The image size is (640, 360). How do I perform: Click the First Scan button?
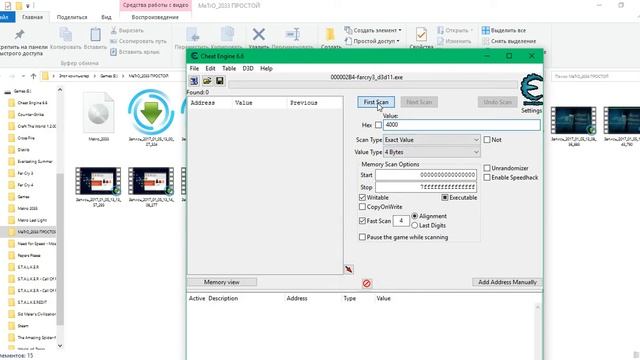tap(376, 102)
